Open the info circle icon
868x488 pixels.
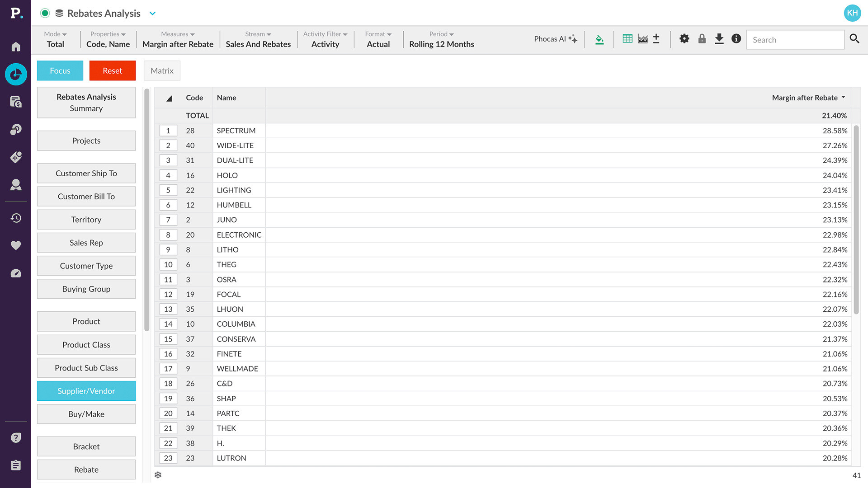click(x=736, y=39)
